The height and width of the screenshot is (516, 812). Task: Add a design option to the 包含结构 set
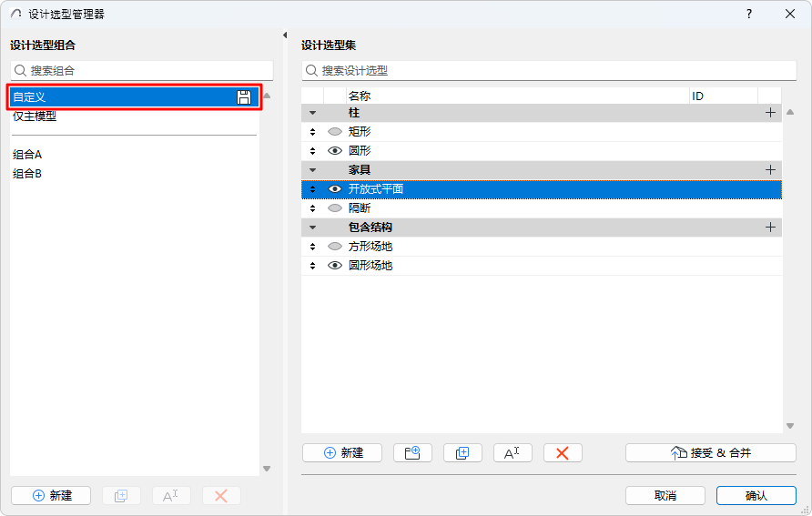pyautogui.click(x=770, y=228)
